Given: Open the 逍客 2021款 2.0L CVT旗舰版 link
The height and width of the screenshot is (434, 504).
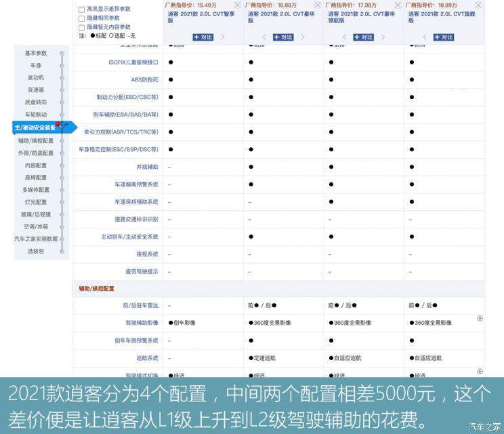Looking at the screenshot, I should (442, 17).
